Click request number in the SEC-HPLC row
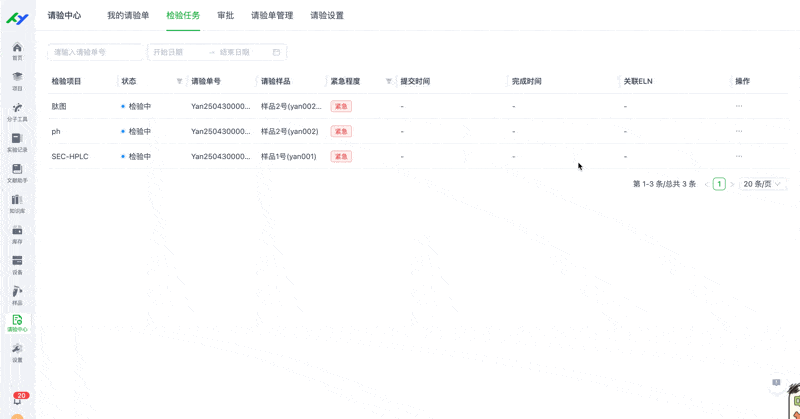Viewport: 800px width, 419px height. click(x=221, y=156)
